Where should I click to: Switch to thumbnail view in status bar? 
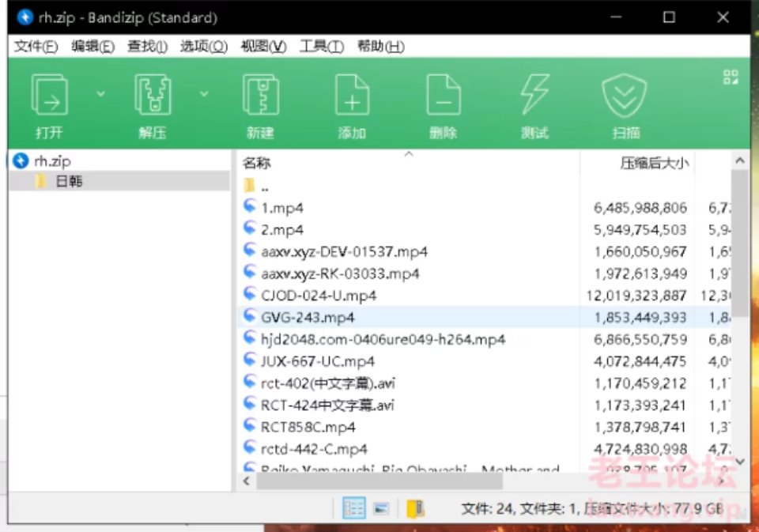tap(381, 508)
